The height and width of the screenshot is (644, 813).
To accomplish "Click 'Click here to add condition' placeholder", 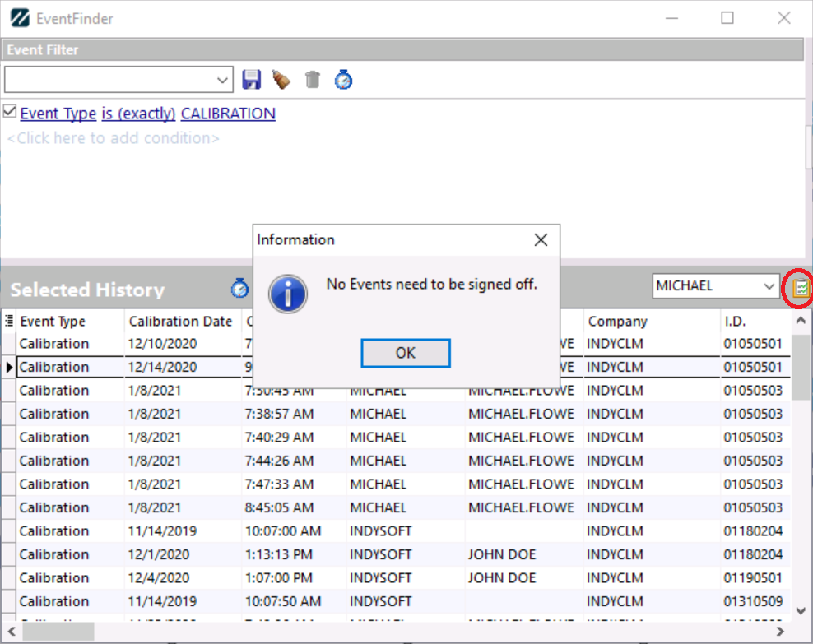I will tap(113, 138).
